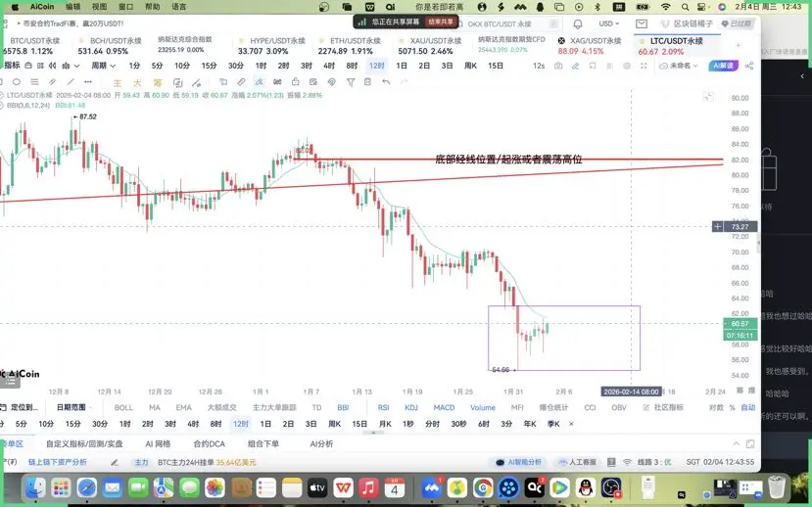Disable the BBI indicator
Screen dimensions: 812x507
(343, 408)
